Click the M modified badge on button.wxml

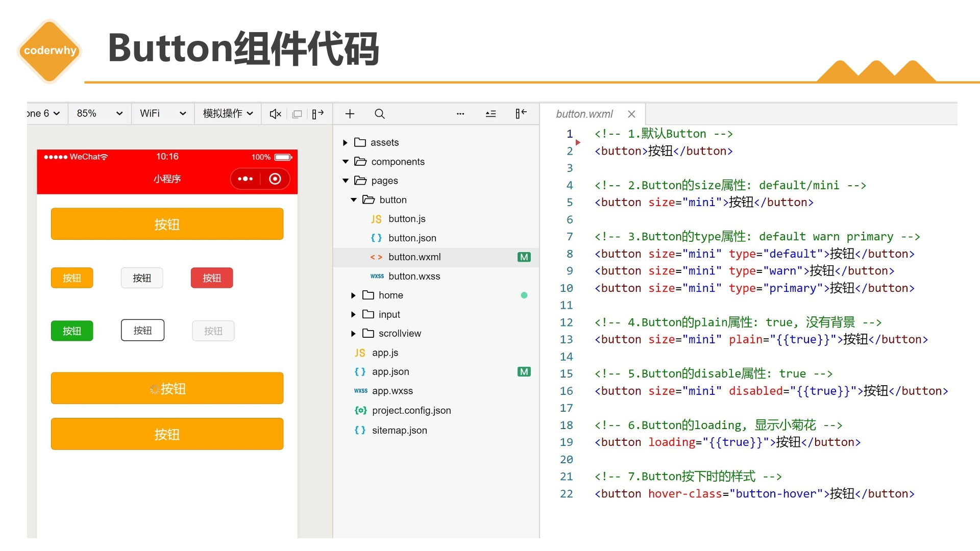pos(524,257)
